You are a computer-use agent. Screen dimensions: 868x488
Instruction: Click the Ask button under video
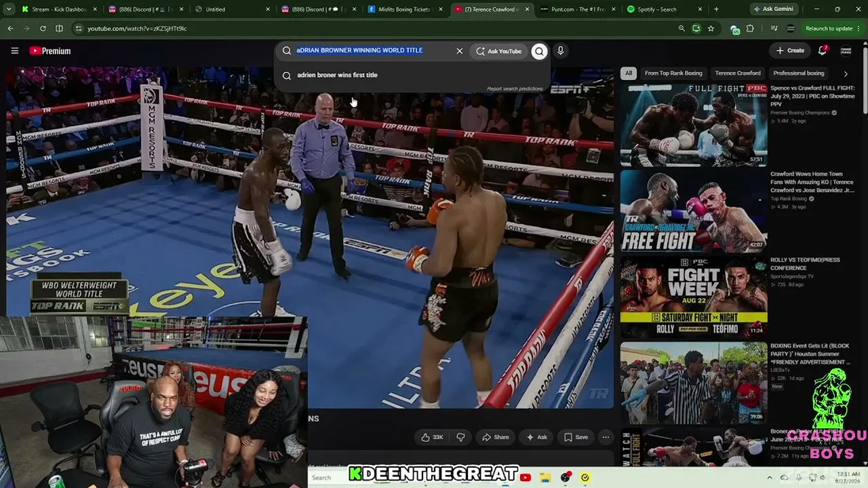[x=536, y=437]
